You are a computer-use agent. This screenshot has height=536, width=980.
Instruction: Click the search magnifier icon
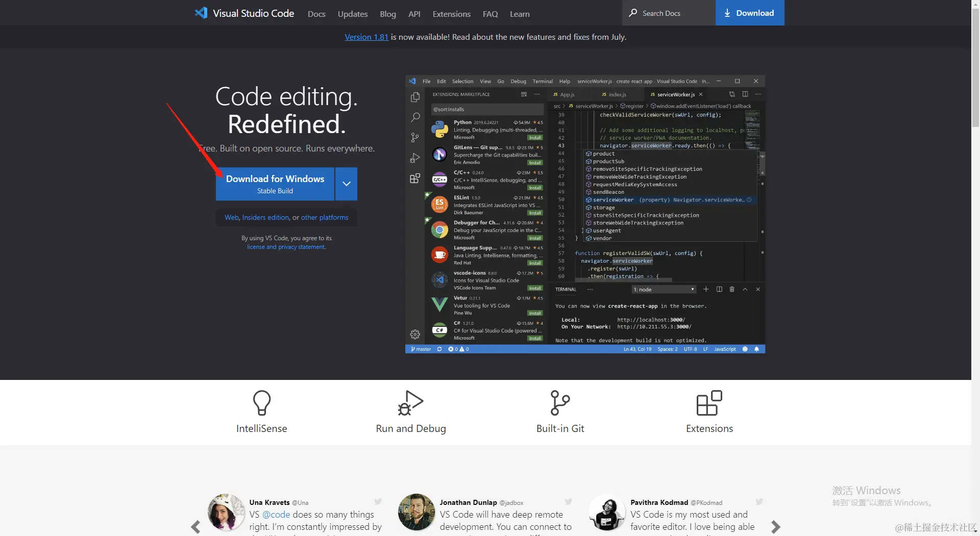[633, 13]
